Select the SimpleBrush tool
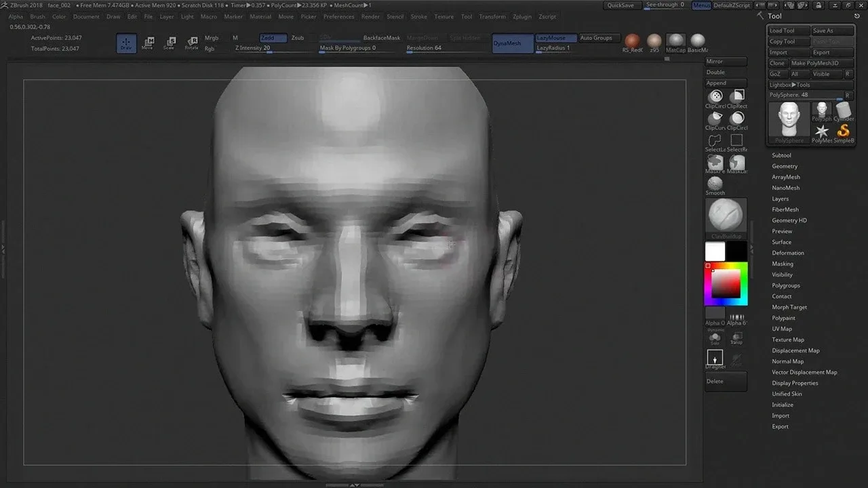868x488 pixels. [844, 133]
